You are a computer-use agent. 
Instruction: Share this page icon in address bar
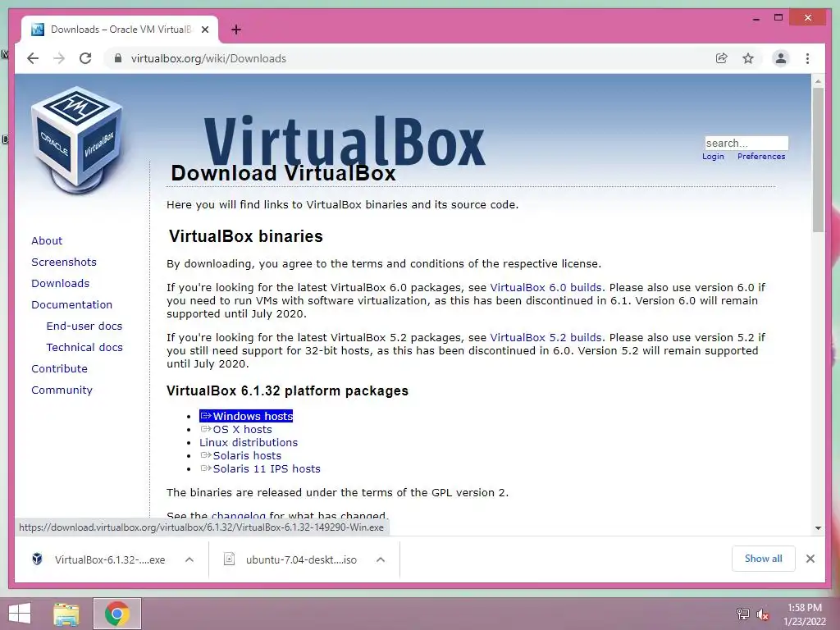click(x=722, y=58)
